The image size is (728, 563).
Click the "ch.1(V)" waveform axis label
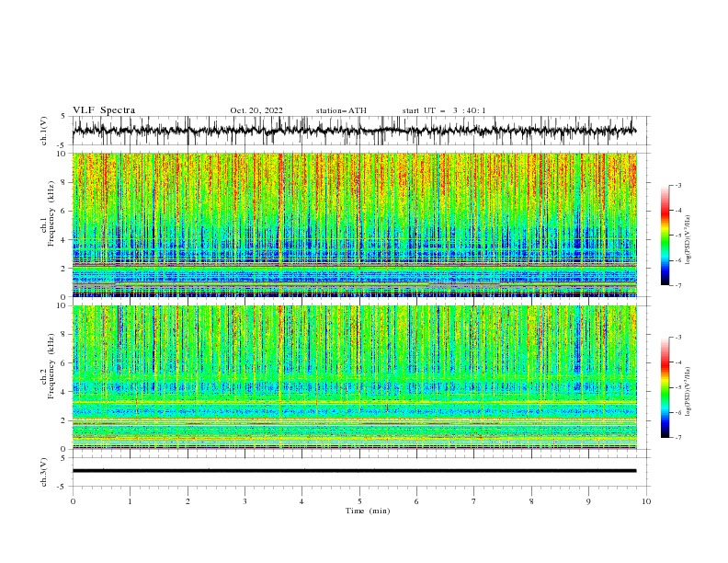pos(44,131)
